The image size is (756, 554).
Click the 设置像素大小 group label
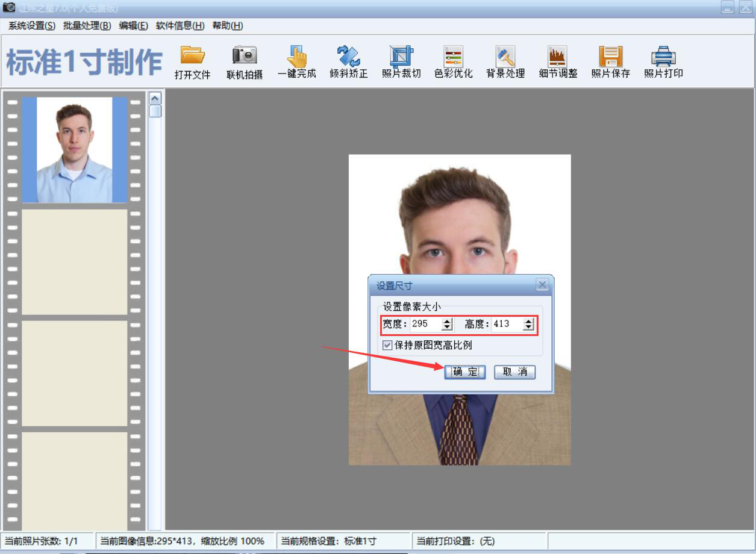pyautogui.click(x=412, y=307)
